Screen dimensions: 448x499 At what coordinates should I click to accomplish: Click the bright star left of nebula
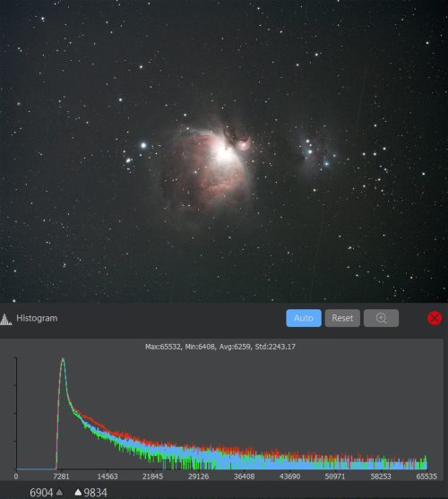pyautogui.click(x=143, y=145)
